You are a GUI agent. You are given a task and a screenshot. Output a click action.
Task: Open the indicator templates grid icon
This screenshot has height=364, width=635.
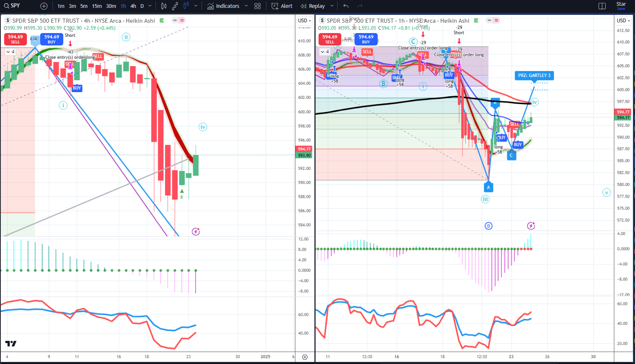pyautogui.click(x=258, y=6)
